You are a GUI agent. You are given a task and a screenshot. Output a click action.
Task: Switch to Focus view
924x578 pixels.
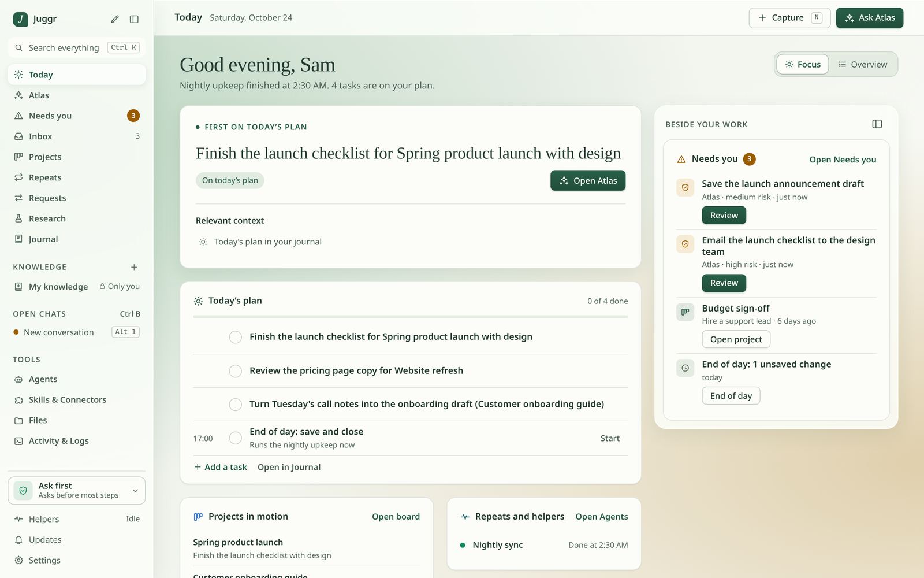tap(803, 65)
